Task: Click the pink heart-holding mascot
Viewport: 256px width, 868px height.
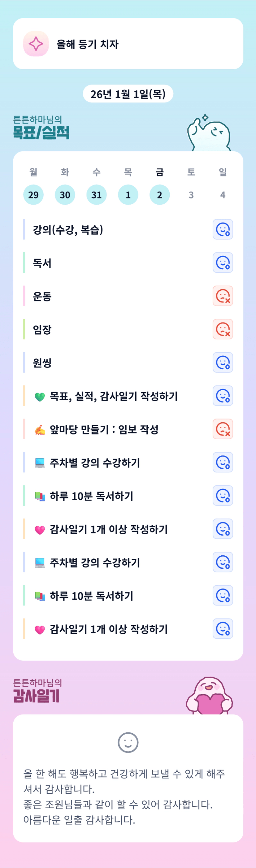Action: coord(210,697)
